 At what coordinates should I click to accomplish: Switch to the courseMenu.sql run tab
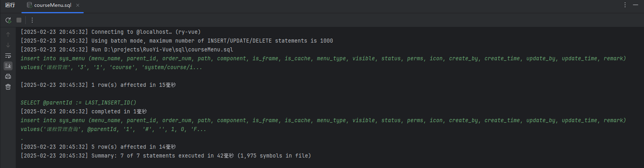coord(52,5)
